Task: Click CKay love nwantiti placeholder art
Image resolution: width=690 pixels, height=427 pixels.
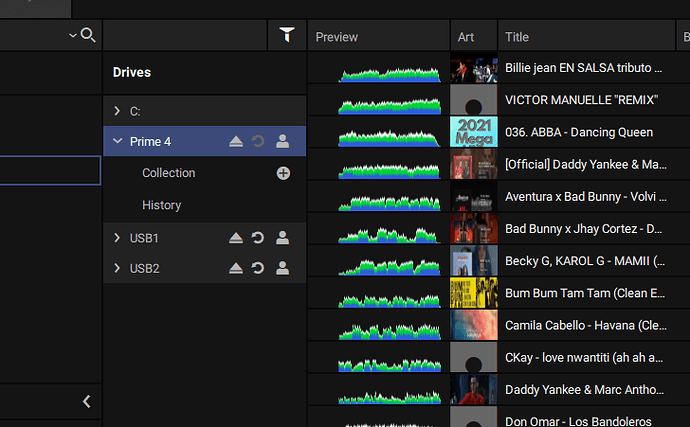Action: click(474, 357)
